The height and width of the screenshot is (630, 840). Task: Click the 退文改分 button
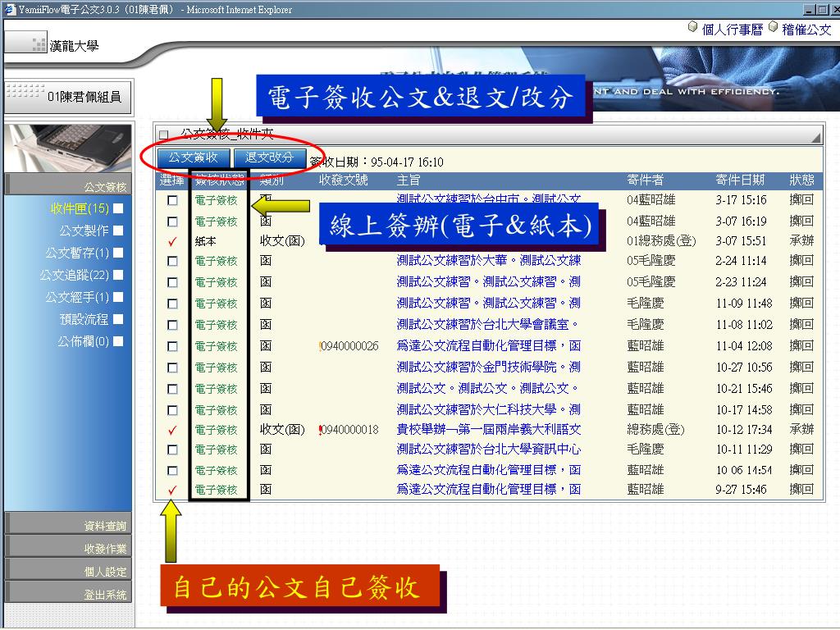269,157
